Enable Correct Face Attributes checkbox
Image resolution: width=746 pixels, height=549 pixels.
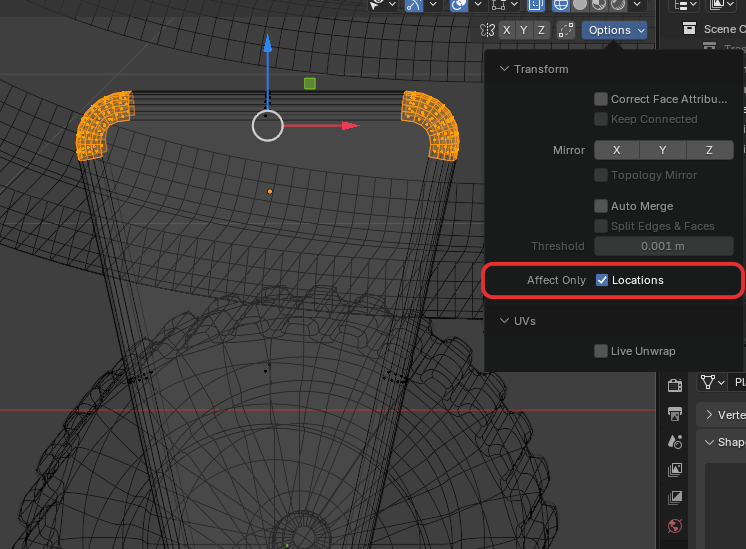tap(601, 99)
